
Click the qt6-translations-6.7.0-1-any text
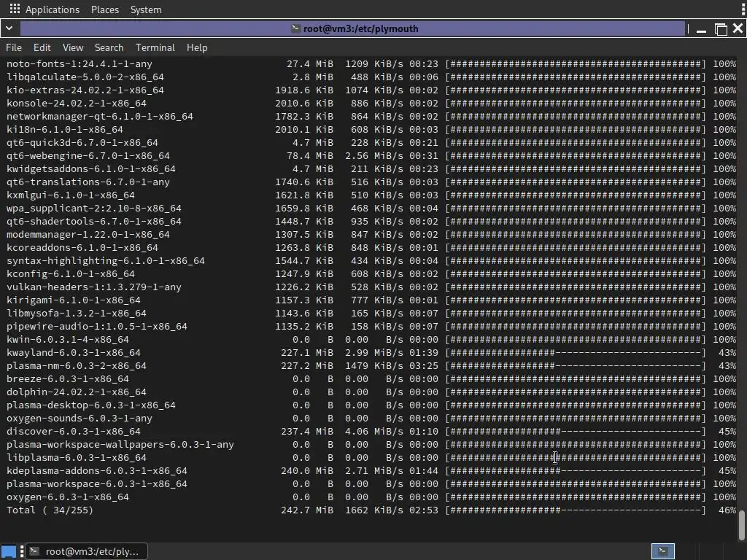click(x=88, y=182)
